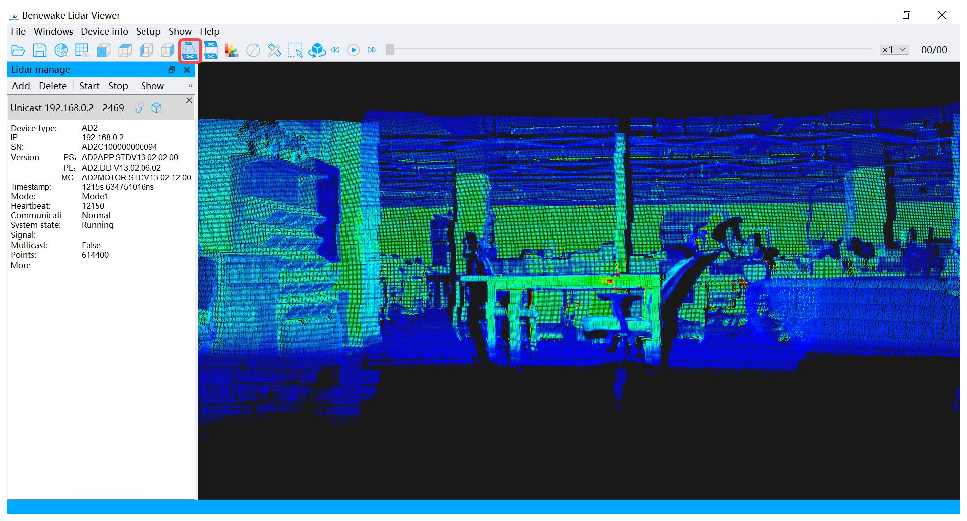Click Start in the Lidar manage panel
Viewport: 967px width, 521px height.
click(89, 86)
